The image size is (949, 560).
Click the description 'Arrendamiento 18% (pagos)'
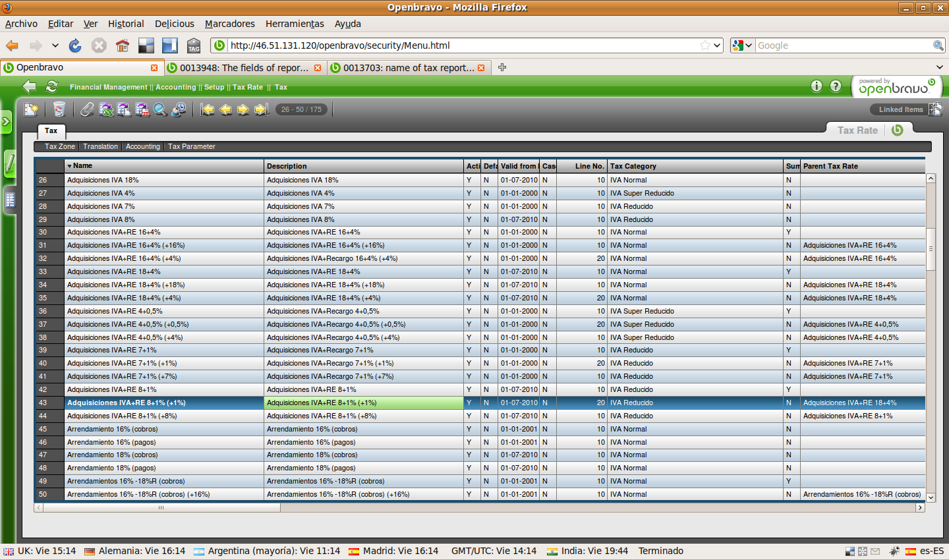(310, 468)
